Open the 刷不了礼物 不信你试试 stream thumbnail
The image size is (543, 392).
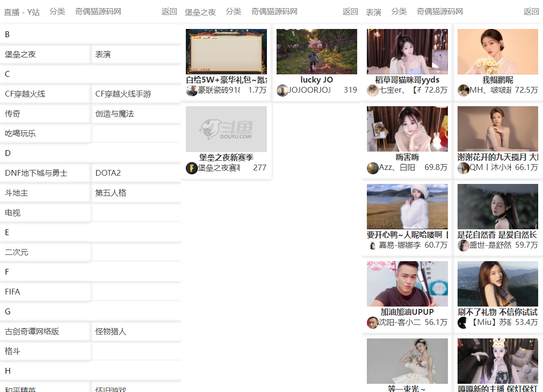click(x=498, y=284)
